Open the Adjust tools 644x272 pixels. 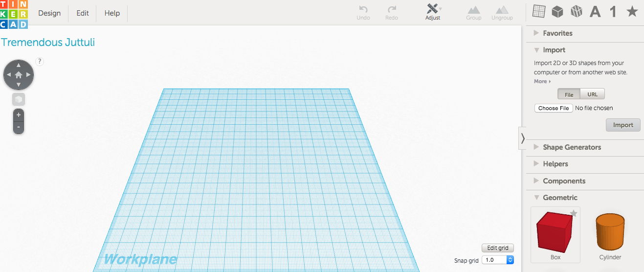click(433, 12)
